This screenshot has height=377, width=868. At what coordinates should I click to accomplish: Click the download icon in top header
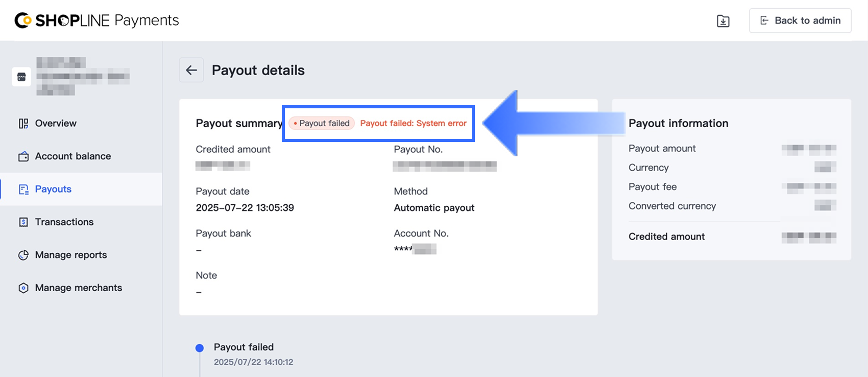tap(723, 21)
